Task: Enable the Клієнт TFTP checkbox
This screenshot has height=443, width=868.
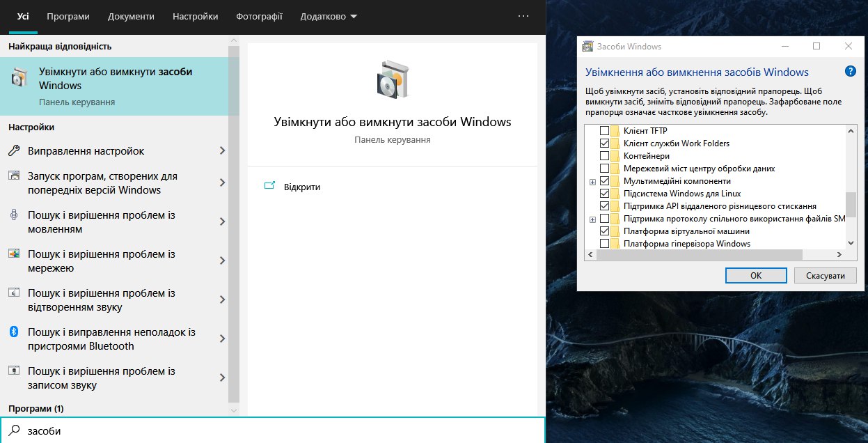Action: [604, 131]
